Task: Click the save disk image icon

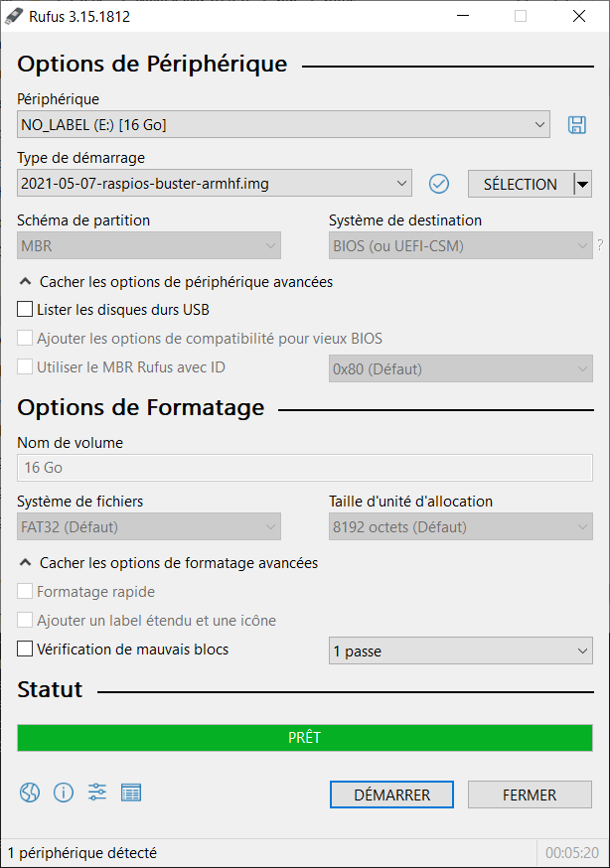Action: [577, 124]
